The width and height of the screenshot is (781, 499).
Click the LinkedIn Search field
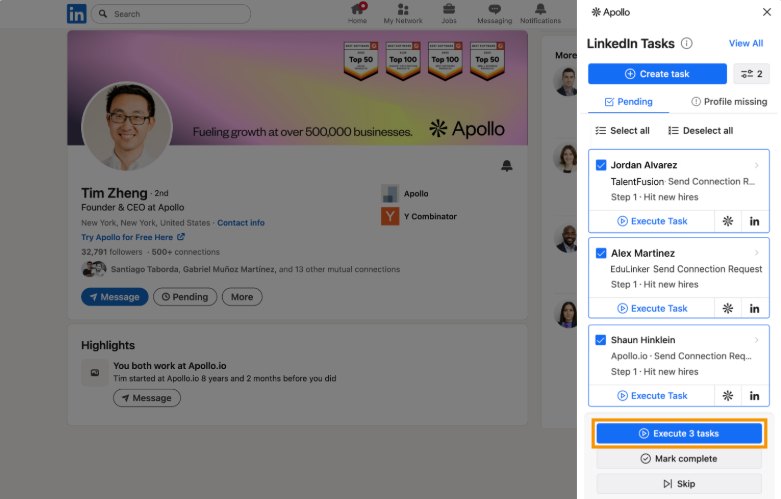pos(171,14)
